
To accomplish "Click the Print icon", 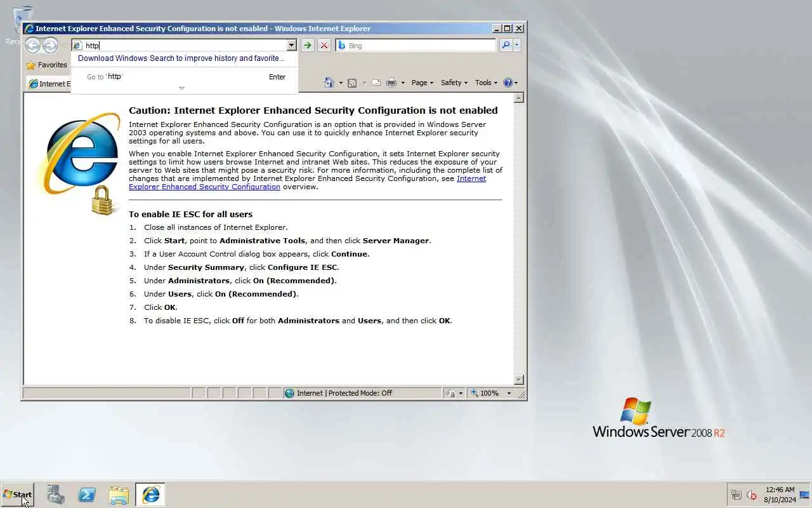I will click(x=391, y=83).
